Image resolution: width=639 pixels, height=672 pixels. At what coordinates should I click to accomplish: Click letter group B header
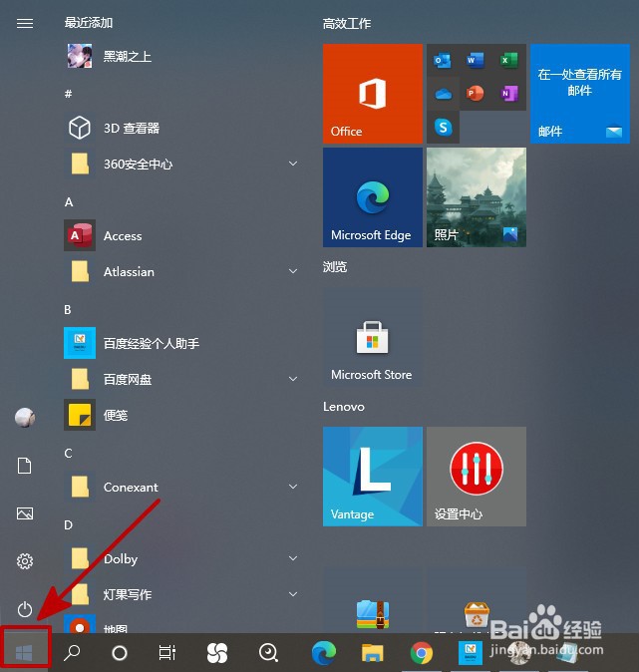pos(68,310)
